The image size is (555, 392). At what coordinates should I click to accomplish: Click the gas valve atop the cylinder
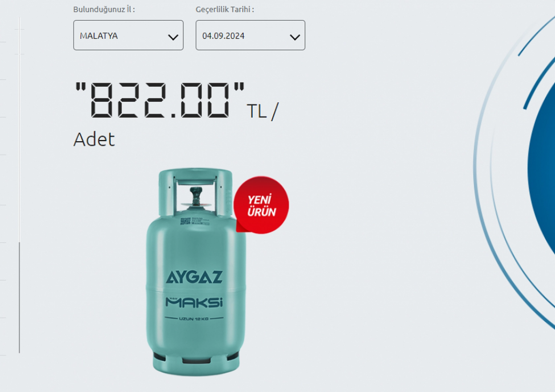click(x=196, y=197)
